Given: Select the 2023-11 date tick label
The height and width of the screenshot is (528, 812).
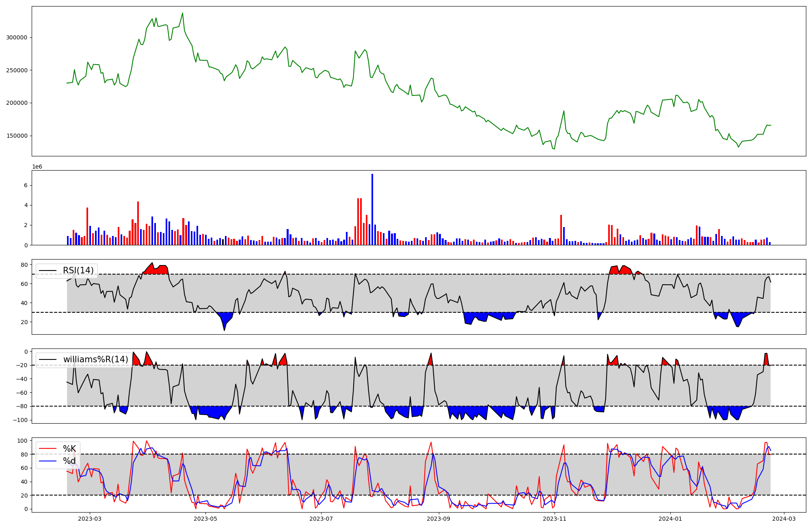Looking at the screenshot, I should [555, 519].
